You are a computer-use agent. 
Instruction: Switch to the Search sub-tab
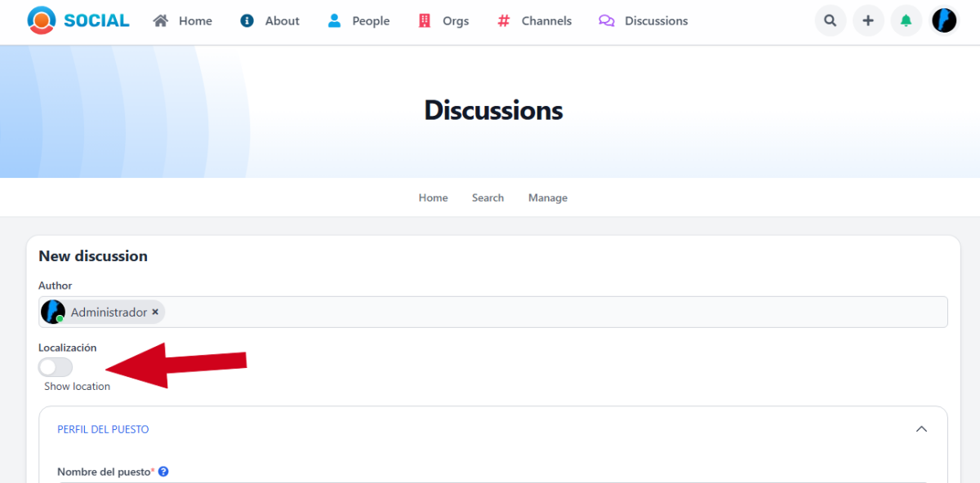(488, 197)
